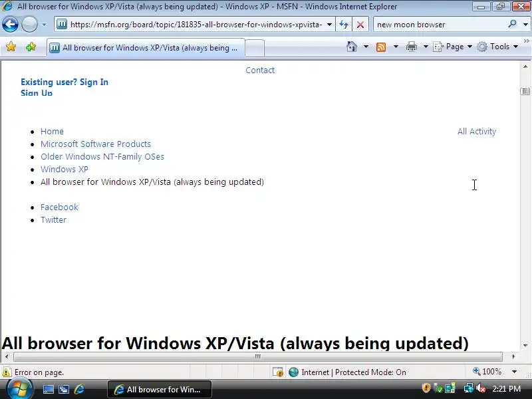Show more toolbar commands via chevron

tap(526, 41)
